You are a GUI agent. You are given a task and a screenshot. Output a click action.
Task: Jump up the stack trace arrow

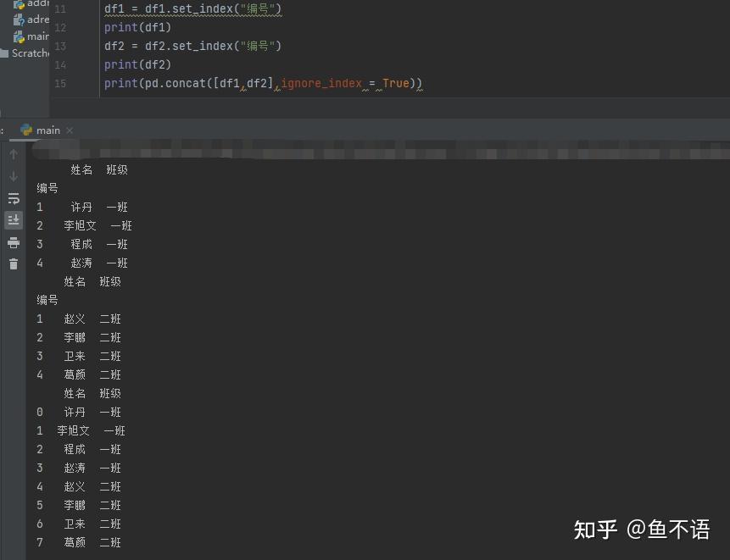[x=14, y=153]
